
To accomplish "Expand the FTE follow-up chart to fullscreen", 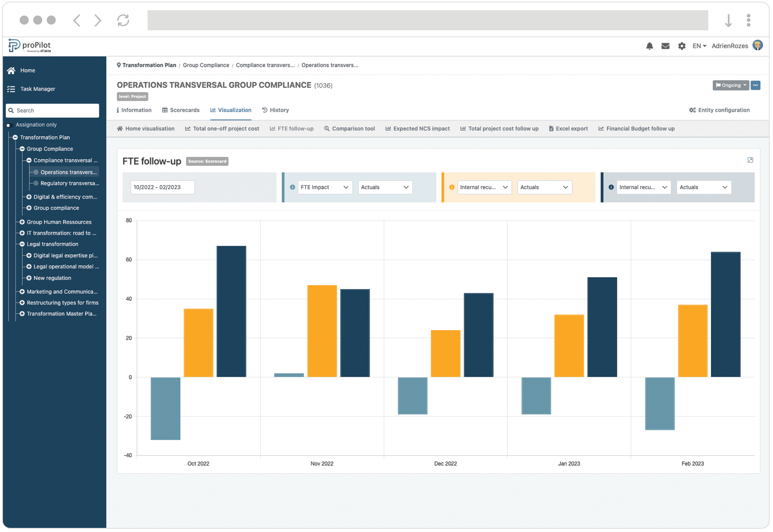I will 750,160.
